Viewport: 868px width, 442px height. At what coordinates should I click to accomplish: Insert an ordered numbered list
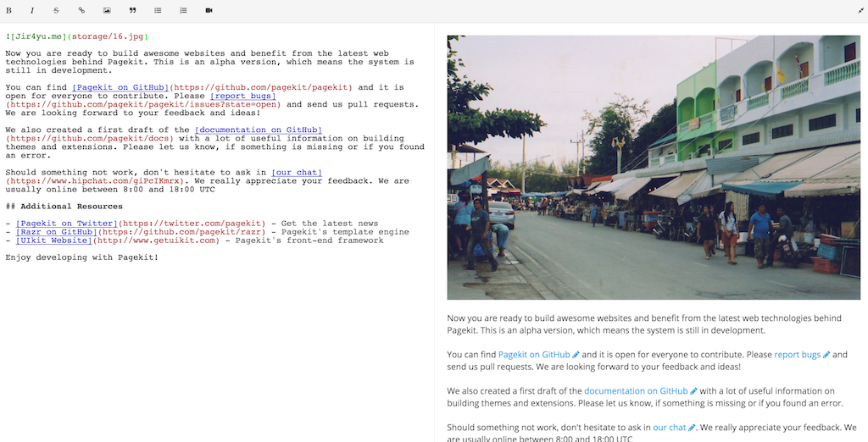pos(183,10)
